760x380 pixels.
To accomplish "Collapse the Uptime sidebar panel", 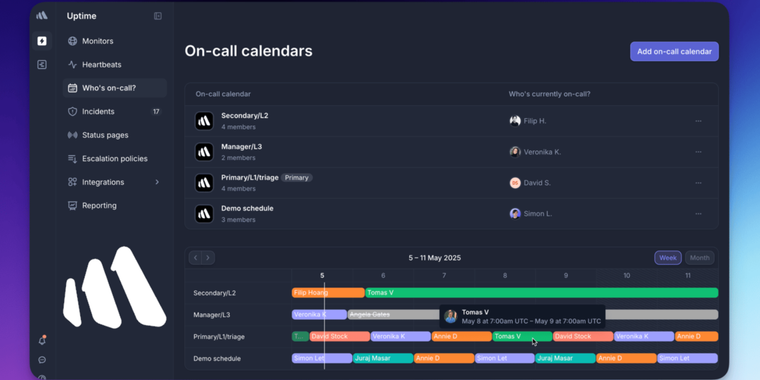I will (158, 16).
